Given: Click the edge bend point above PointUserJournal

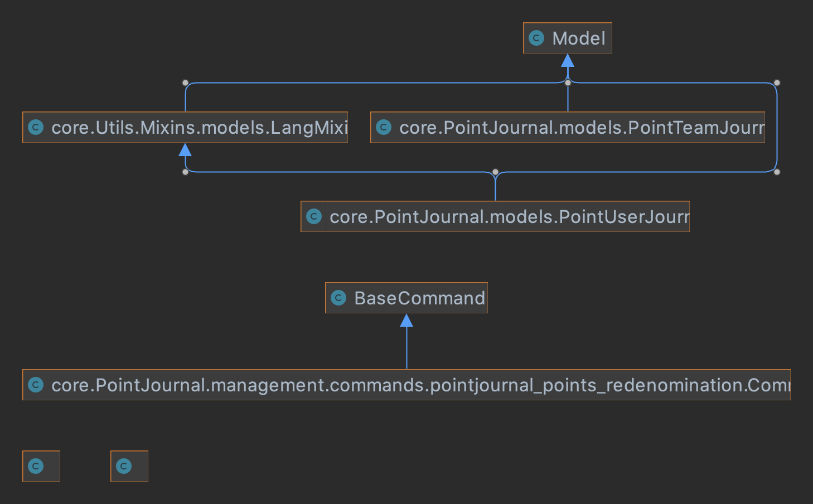Looking at the screenshot, I should pyautogui.click(x=495, y=172).
